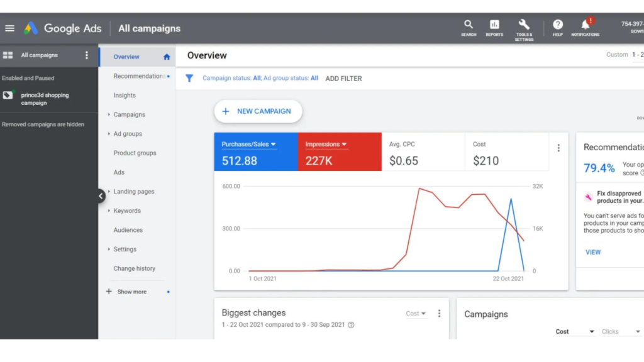Expand the Campaigns nav item arrow
Image resolution: width=644 pixels, height=362 pixels.
click(109, 114)
